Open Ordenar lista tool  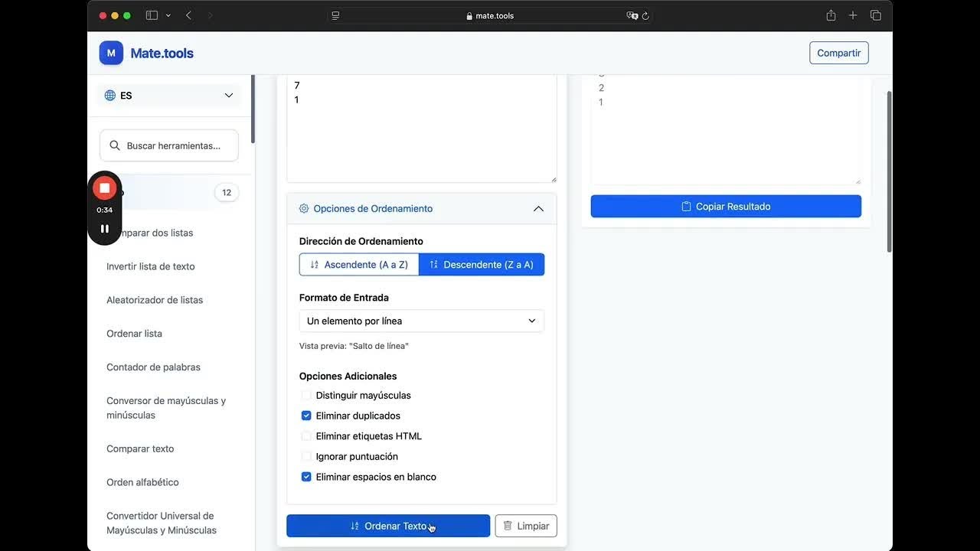point(134,334)
